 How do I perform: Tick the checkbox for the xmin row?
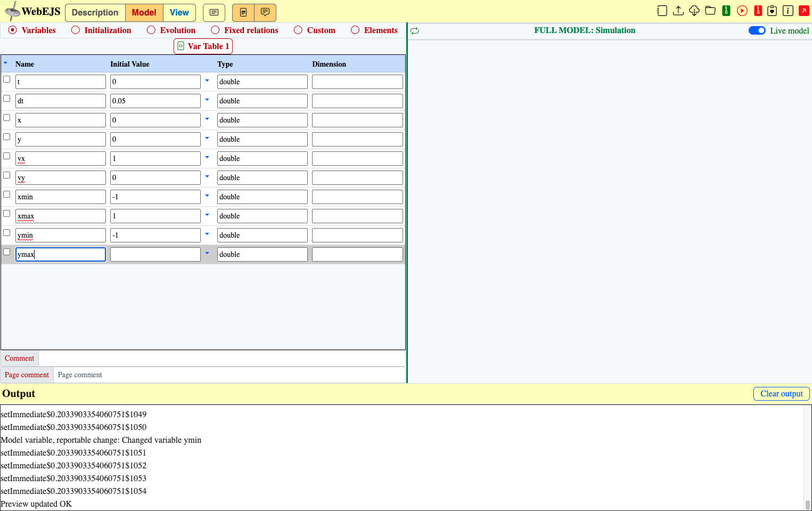[7, 194]
